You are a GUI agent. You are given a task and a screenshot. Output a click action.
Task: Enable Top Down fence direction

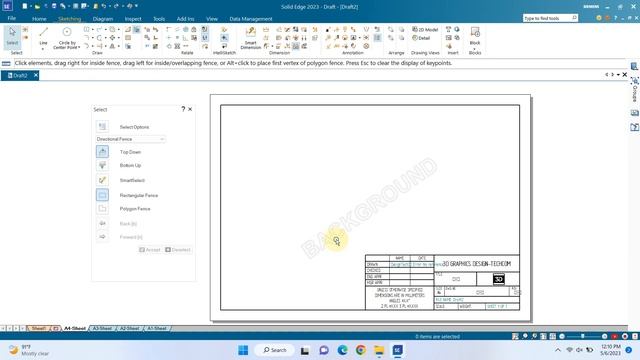click(102, 151)
